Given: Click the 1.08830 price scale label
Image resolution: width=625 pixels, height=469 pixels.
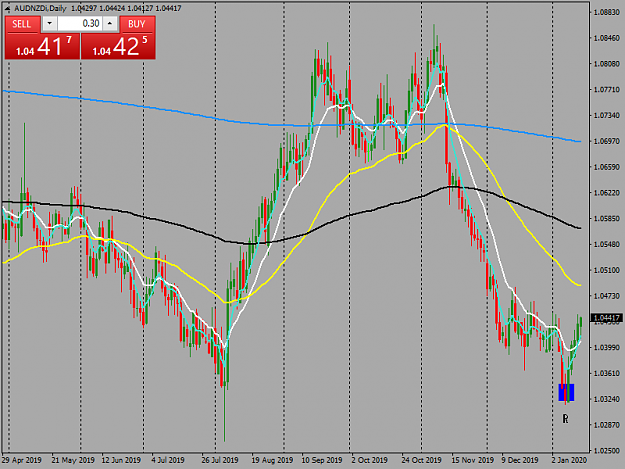Looking at the screenshot, I should 607,12.
